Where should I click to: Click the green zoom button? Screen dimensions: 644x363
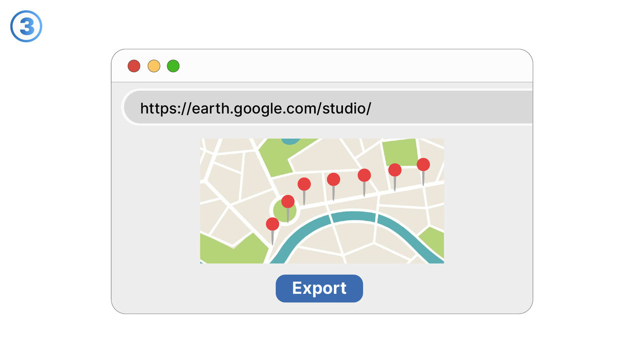point(173,66)
